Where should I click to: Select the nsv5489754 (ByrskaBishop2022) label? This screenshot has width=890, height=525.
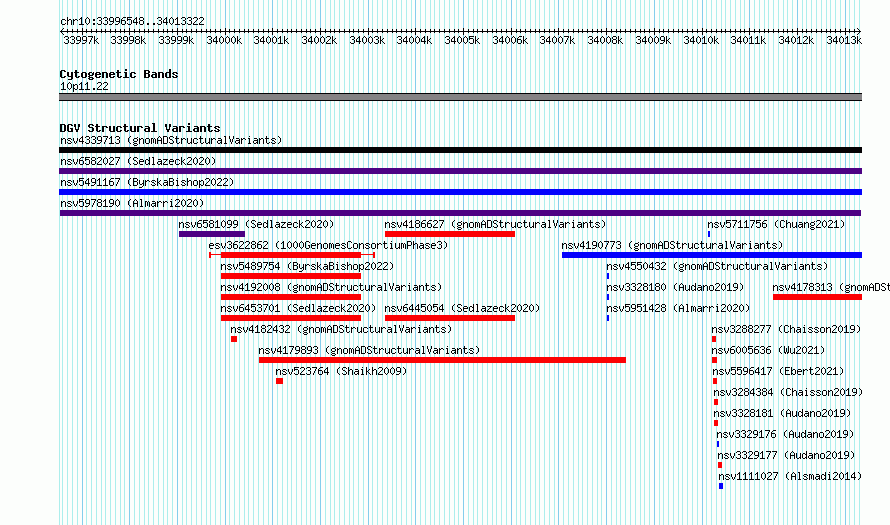pos(307,266)
